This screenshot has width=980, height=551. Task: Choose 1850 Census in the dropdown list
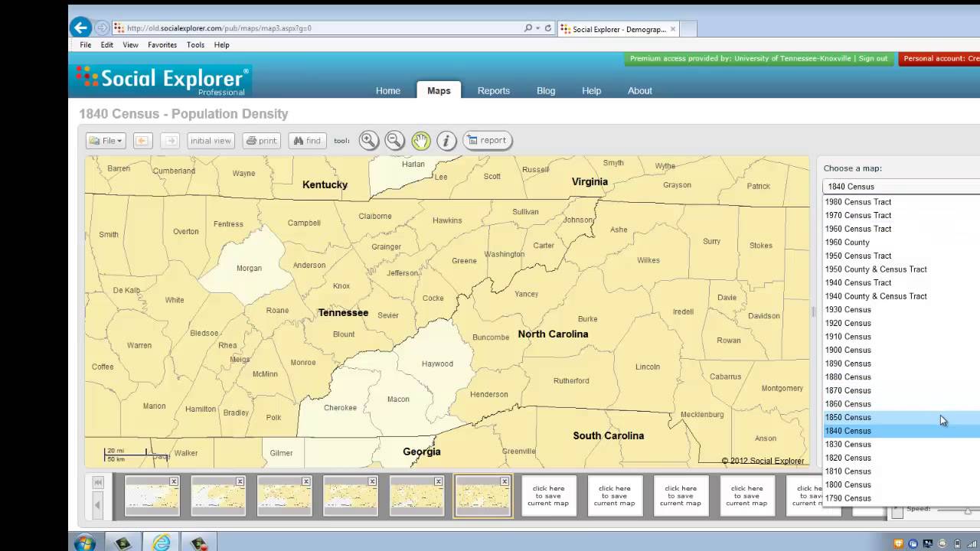902,417
